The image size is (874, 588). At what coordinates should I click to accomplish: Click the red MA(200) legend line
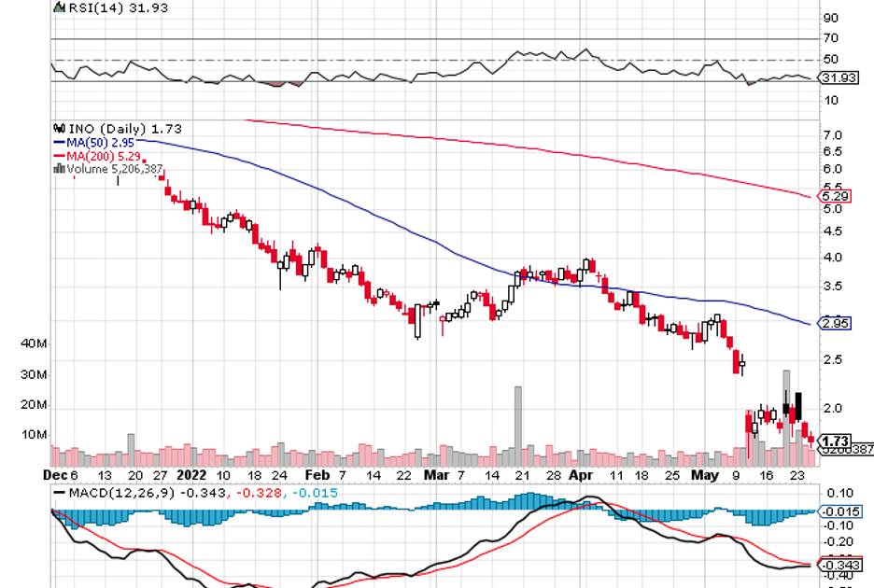[57, 155]
